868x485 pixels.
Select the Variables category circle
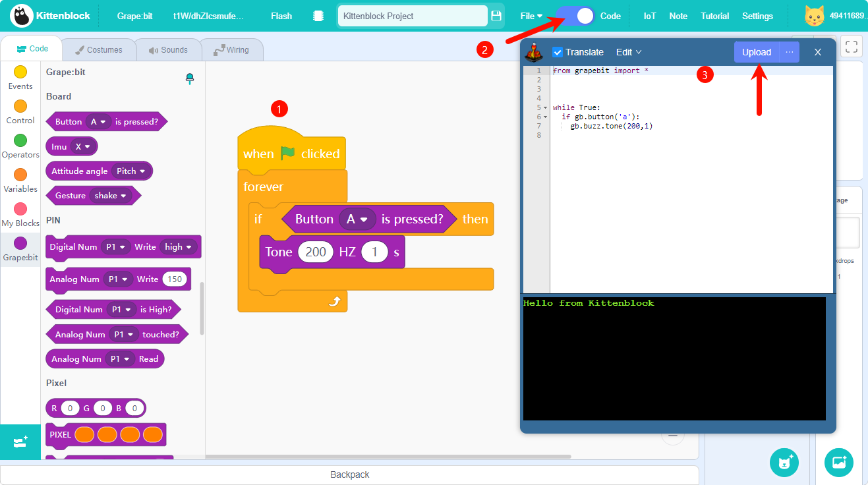pos(20,175)
